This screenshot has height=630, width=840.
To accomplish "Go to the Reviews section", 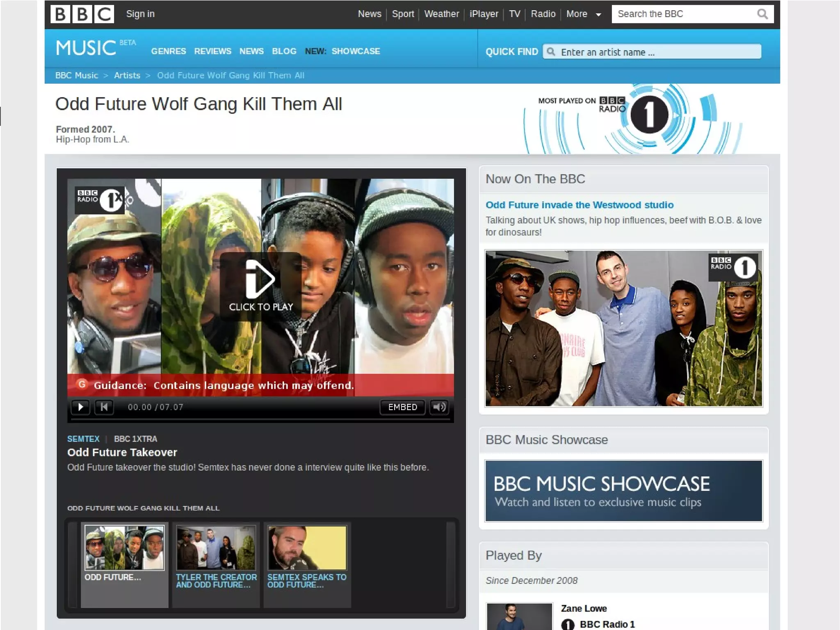I will tap(212, 51).
